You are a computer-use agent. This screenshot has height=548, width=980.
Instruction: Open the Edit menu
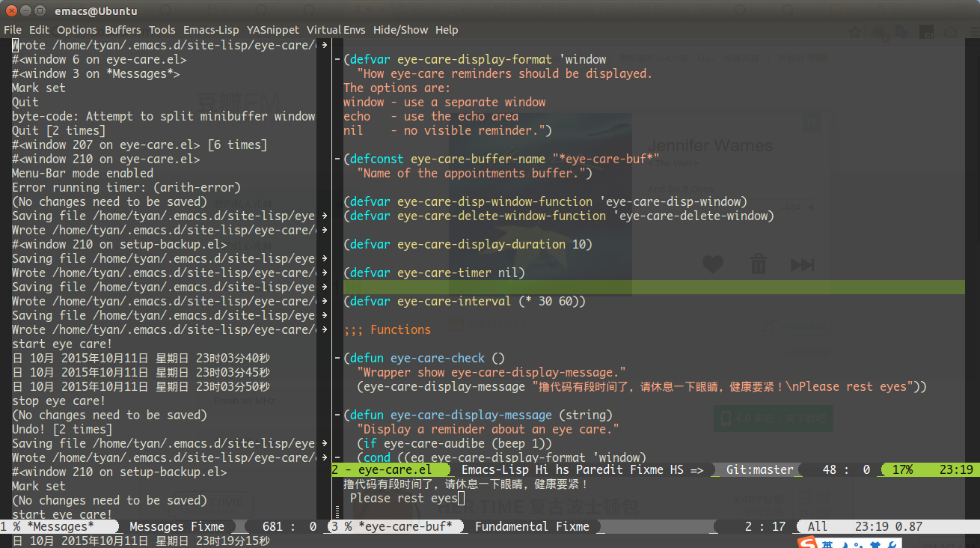(40, 30)
